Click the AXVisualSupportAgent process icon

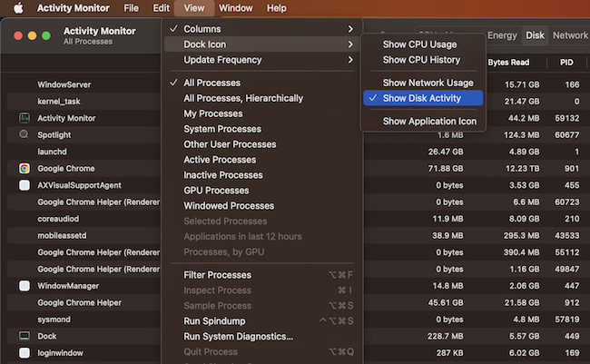[x=25, y=185]
